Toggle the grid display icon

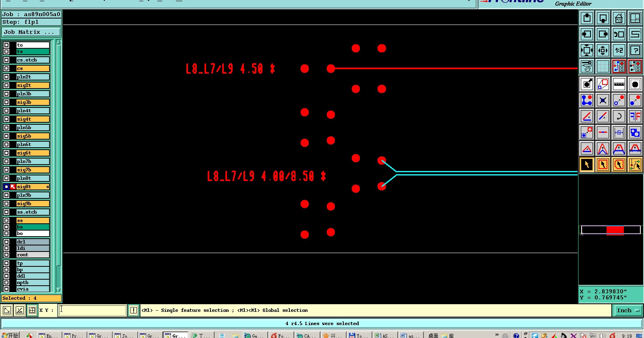[603, 66]
